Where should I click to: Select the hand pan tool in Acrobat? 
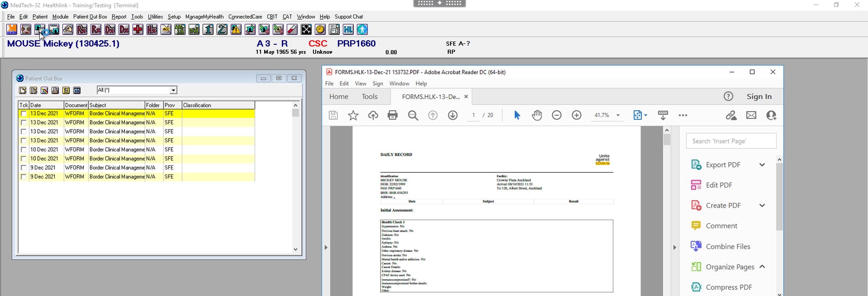[537, 115]
